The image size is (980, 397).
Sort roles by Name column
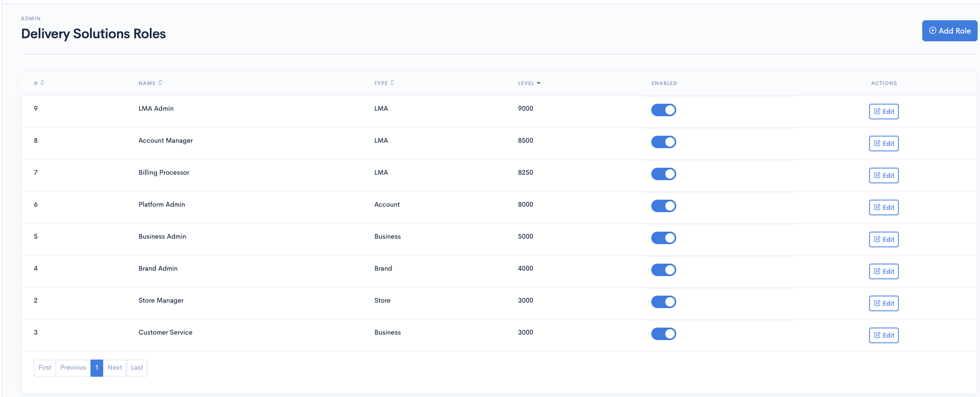[x=150, y=83]
